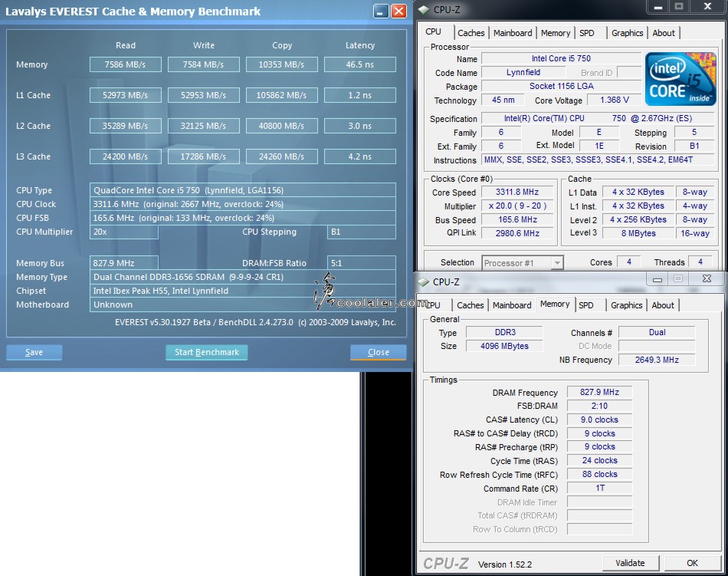The image size is (728, 576).
Task: Open the Processor #1 selection dropdown
Action: point(558,263)
